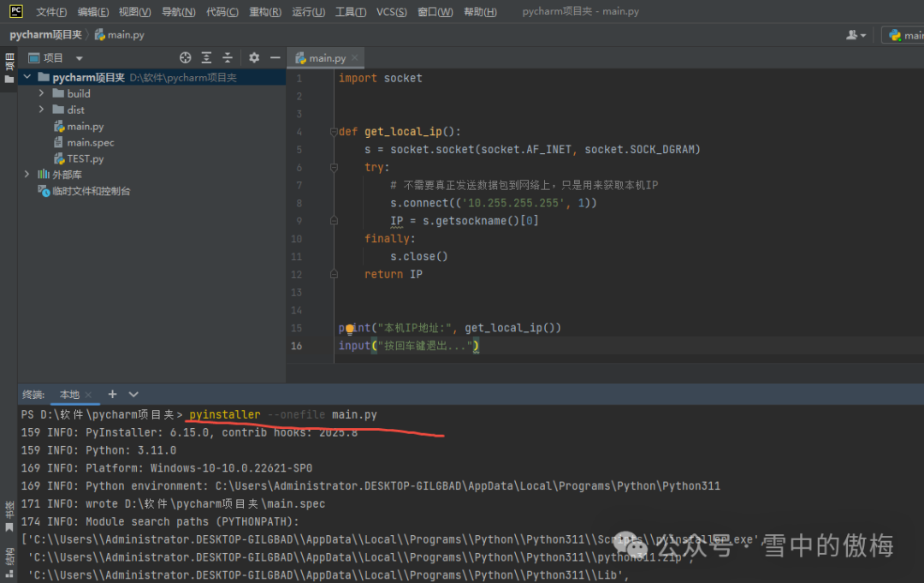Collapse the def get_local_ip fold marker
Image resolution: width=924 pixels, height=583 pixels.
point(334,132)
